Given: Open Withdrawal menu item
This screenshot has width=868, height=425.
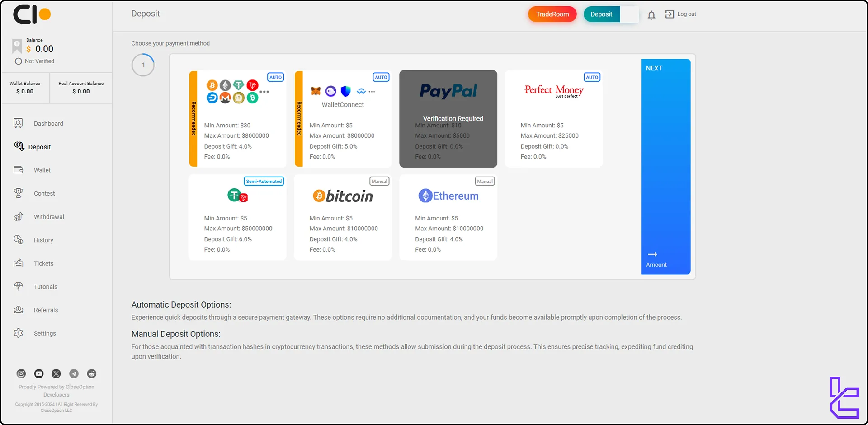Looking at the screenshot, I should (49, 217).
